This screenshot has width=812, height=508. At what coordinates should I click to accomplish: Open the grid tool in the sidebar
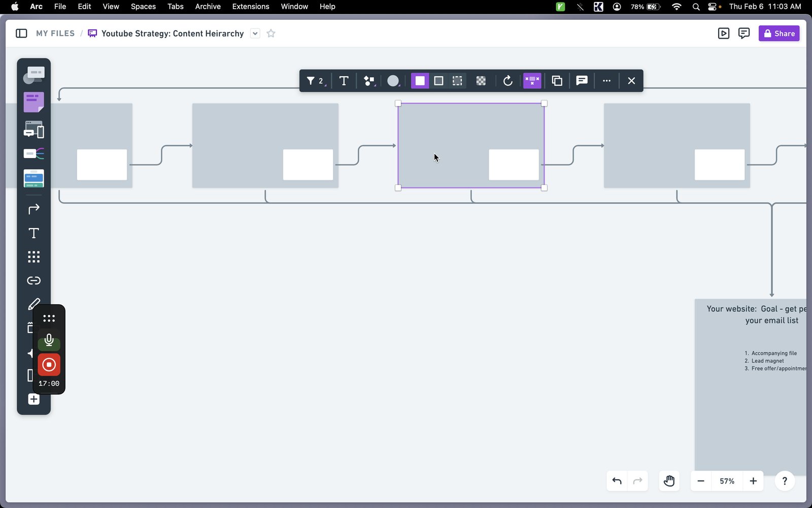click(x=33, y=257)
